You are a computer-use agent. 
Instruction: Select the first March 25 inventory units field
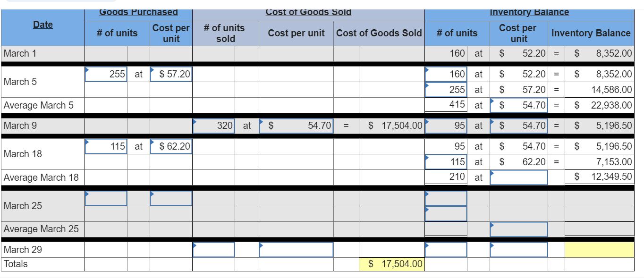pos(446,198)
